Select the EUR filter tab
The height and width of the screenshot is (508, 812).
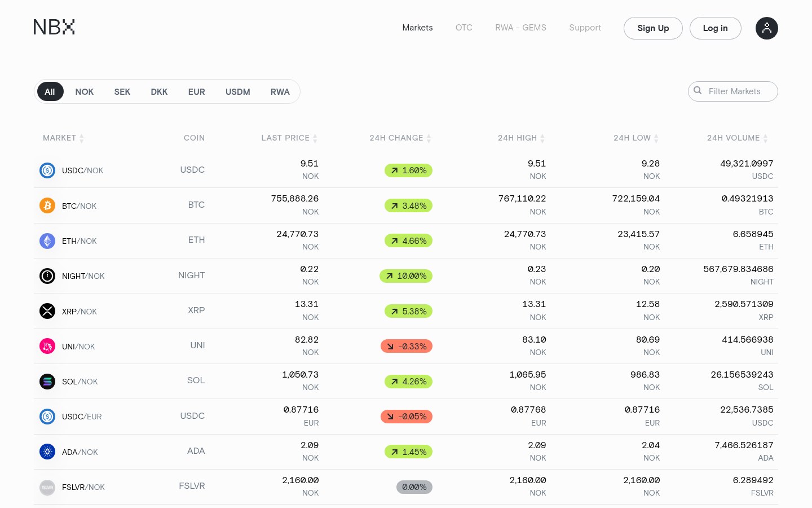197,91
